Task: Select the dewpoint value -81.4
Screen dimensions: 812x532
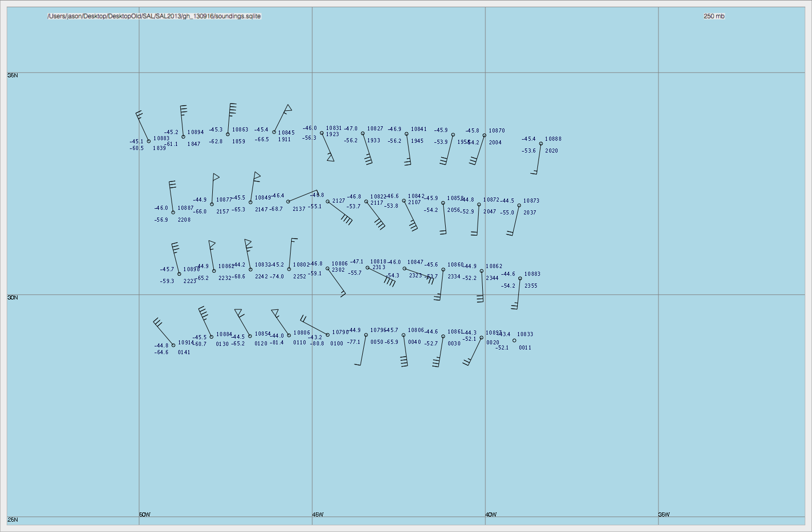Action: point(277,343)
